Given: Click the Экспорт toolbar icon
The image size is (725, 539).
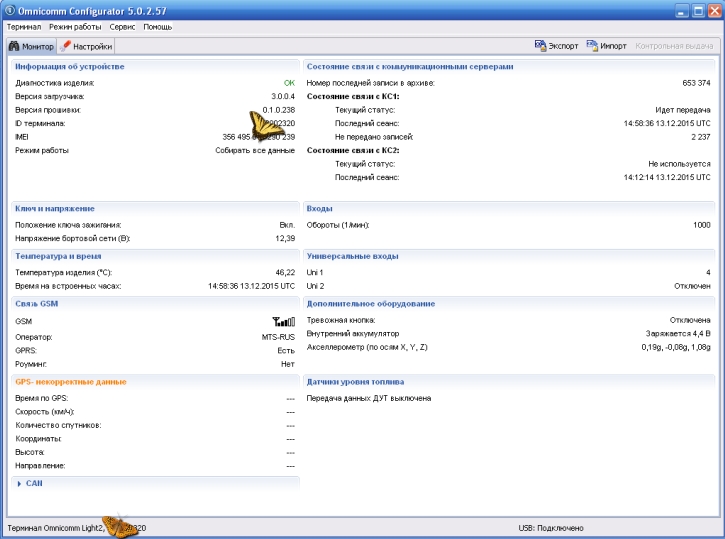Looking at the screenshot, I should click(540, 46).
